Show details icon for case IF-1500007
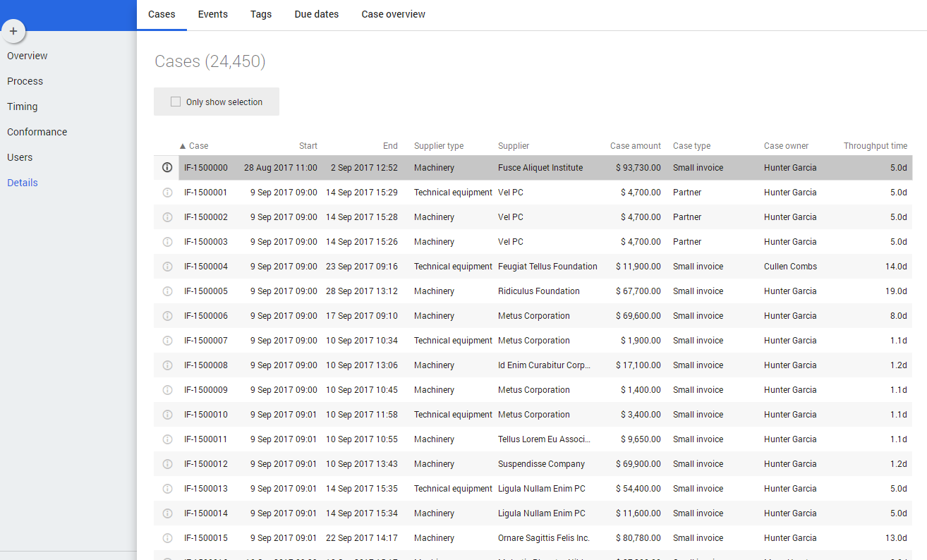This screenshot has height=560, width=927. [167, 341]
